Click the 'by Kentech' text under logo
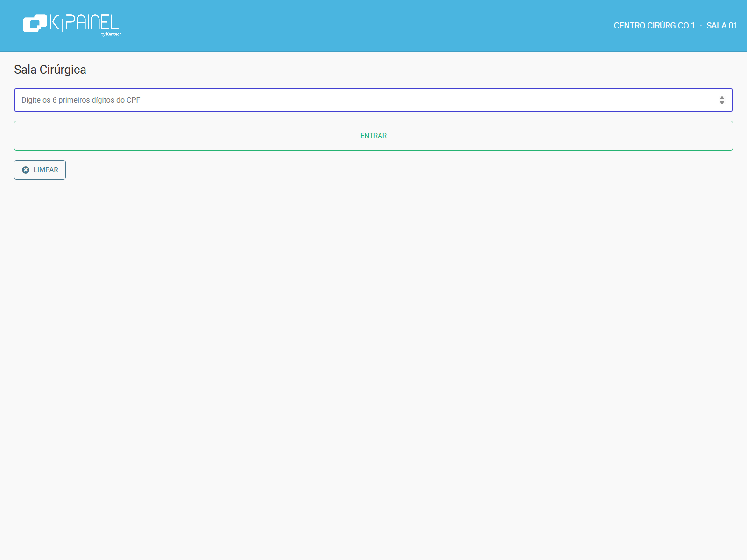The height and width of the screenshot is (560, 747). coord(111,34)
